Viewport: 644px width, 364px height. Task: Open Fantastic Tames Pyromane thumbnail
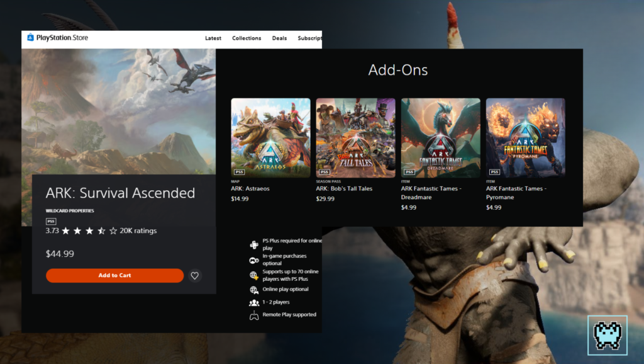(526, 138)
